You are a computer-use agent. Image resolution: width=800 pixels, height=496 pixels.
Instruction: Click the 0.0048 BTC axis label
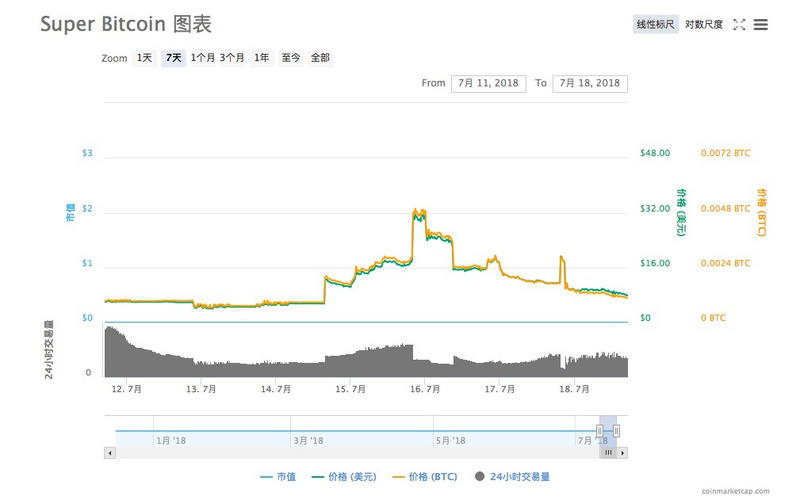[x=726, y=208]
